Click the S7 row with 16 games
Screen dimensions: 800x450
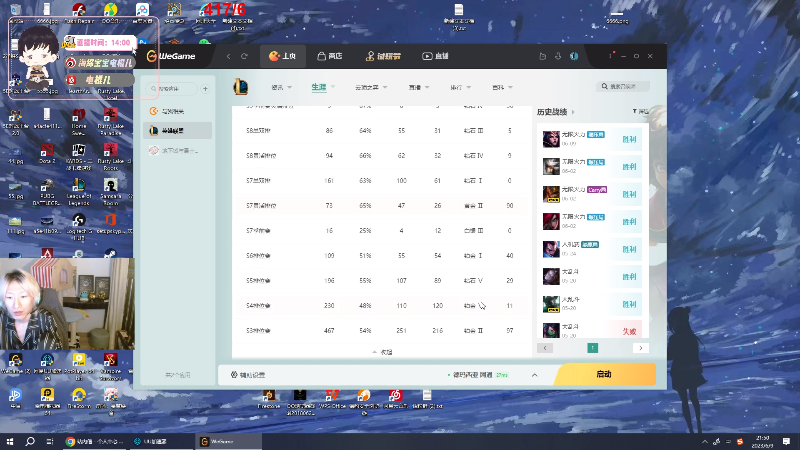point(381,231)
